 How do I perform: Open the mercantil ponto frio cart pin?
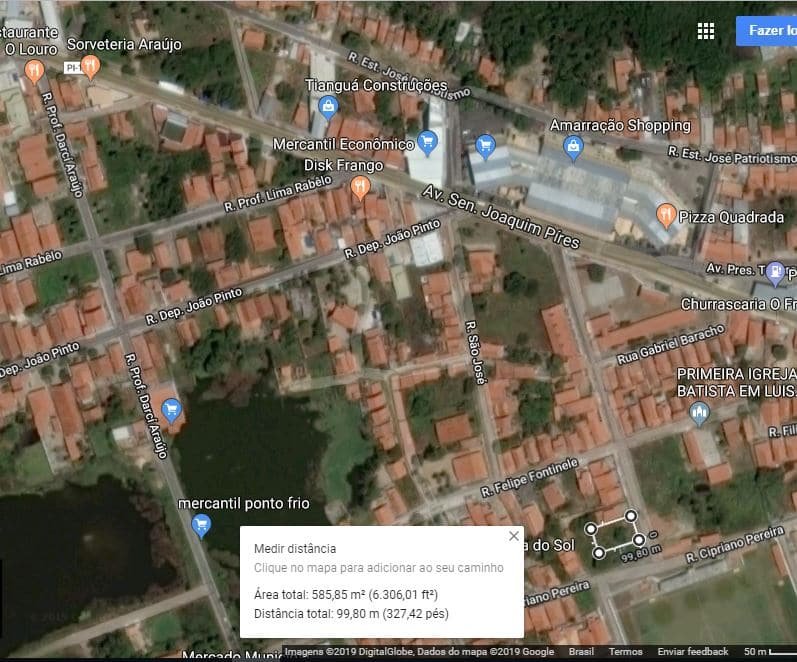(202, 524)
